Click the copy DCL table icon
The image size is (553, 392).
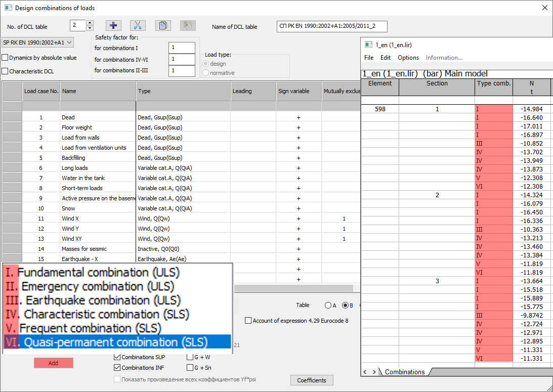[x=162, y=26]
